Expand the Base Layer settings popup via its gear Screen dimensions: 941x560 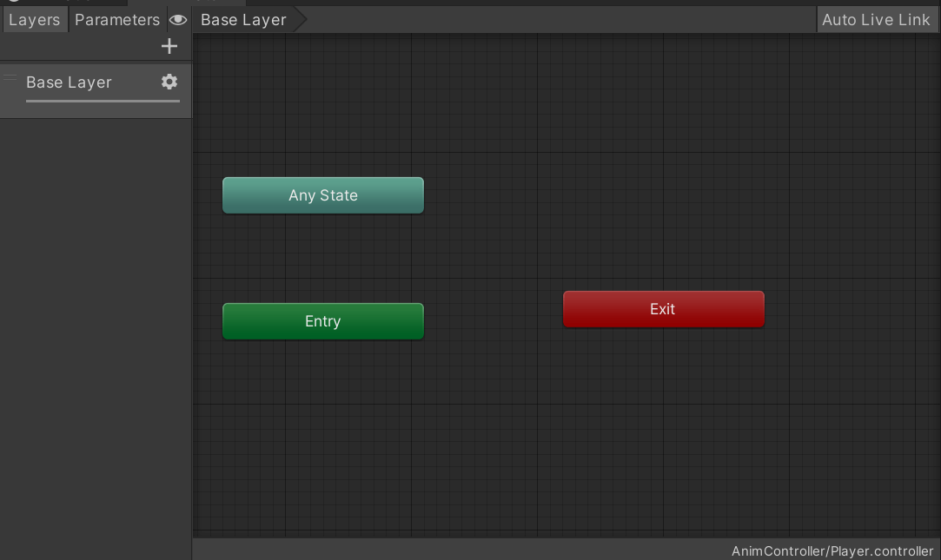pyautogui.click(x=169, y=82)
